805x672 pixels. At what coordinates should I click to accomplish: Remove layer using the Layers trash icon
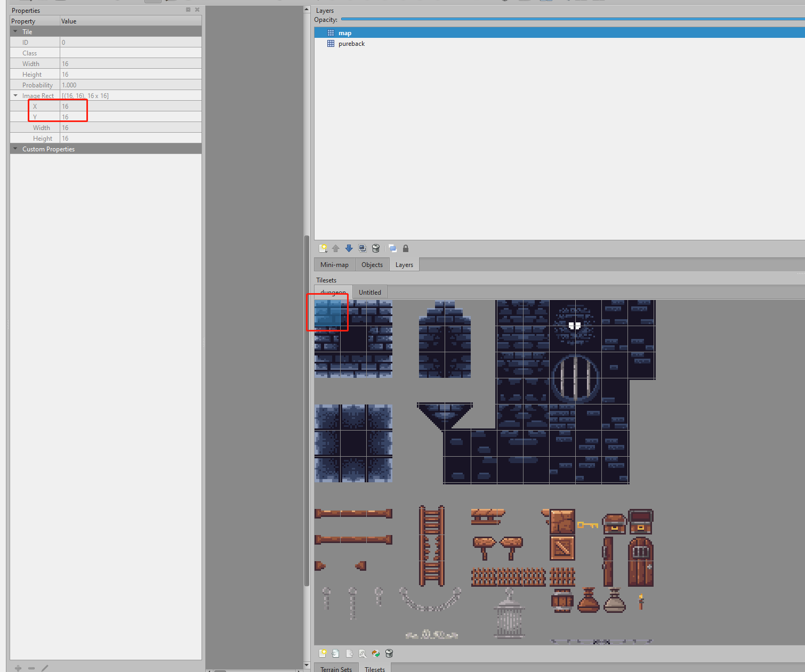pyautogui.click(x=376, y=248)
